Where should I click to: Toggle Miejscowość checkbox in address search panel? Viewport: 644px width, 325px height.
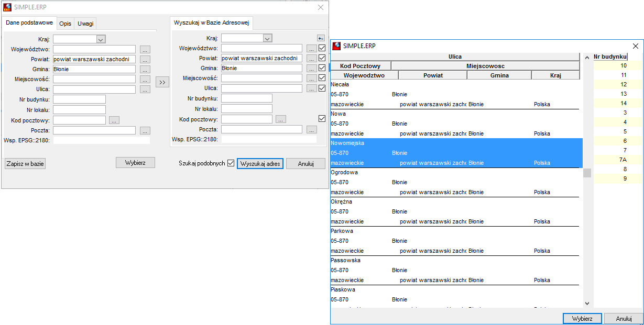(x=322, y=78)
